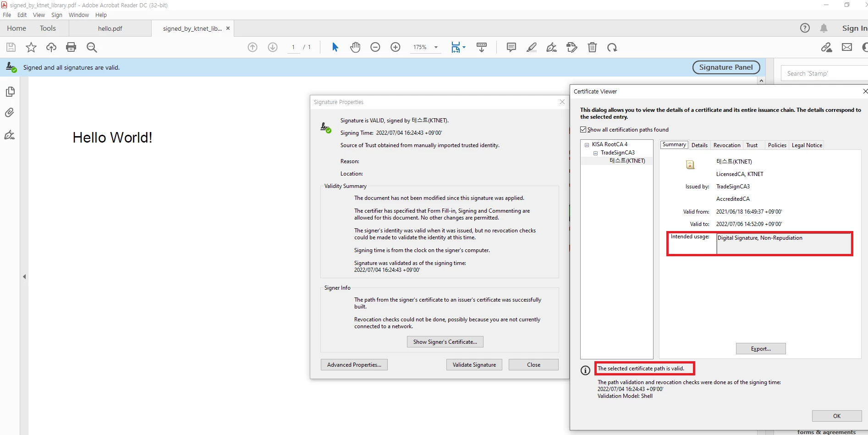Zoom in with the plus icon
This screenshot has width=868, height=435.
tap(396, 47)
